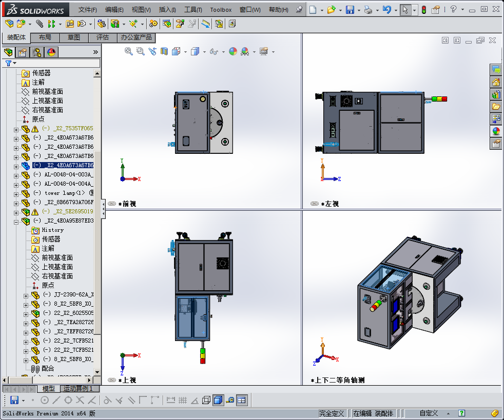Click the Mate paperclip icon
The image size is (504, 420).
click(39, 24)
